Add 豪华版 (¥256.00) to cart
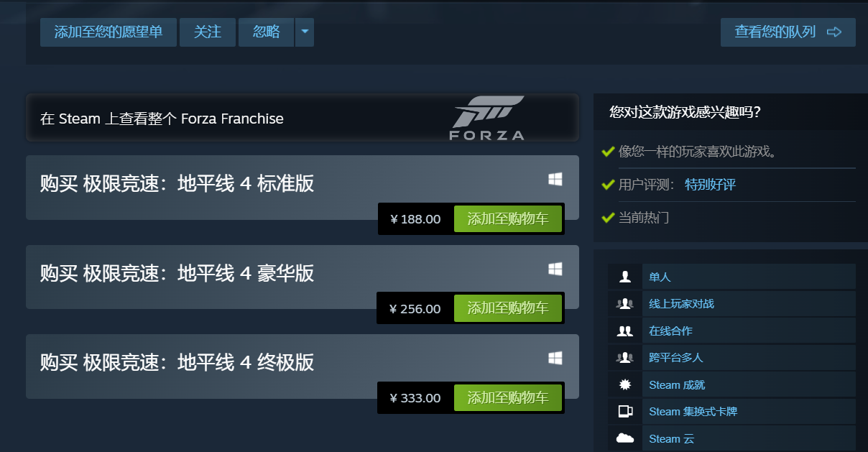The width and height of the screenshot is (868, 452). pyautogui.click(x=507, y=308)
